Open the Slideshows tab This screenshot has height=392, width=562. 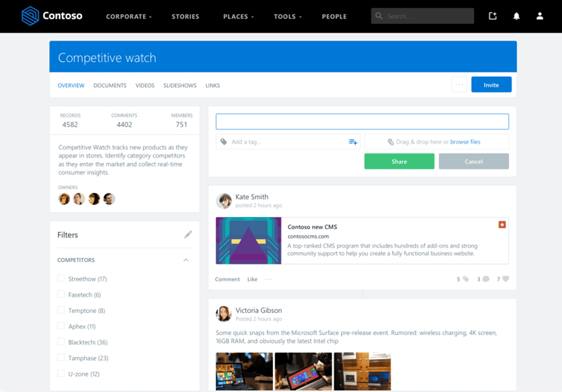(x=180, y=85)
